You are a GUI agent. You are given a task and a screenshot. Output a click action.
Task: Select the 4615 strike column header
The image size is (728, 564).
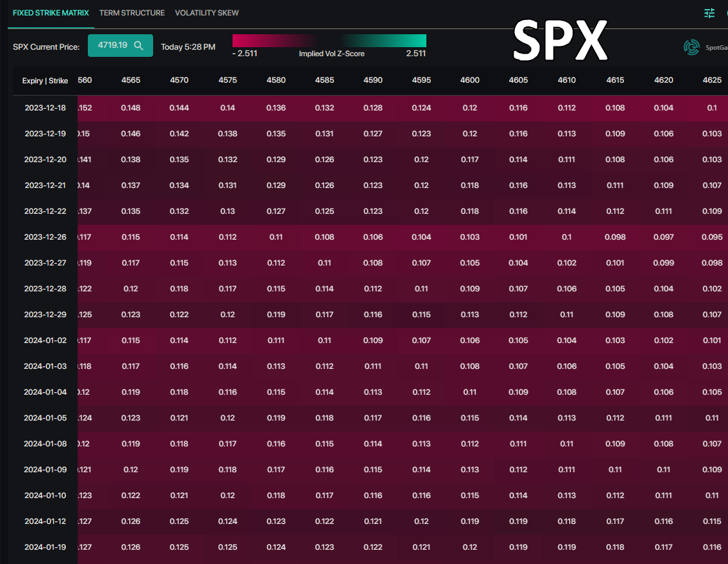(615, 80)
